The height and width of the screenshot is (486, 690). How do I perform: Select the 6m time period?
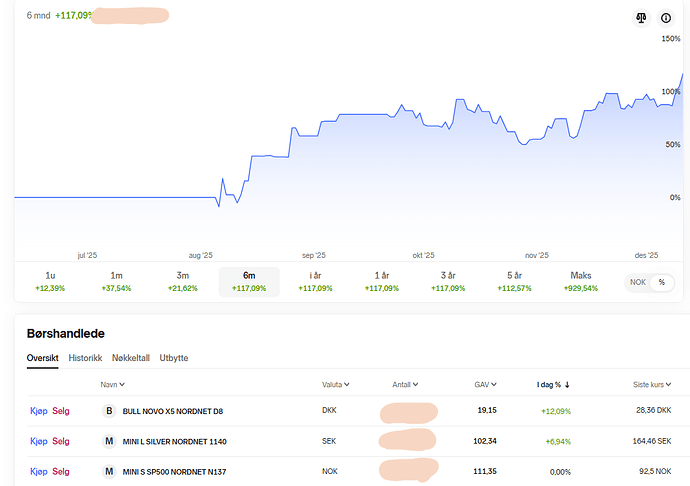click(x=248, y=281)
